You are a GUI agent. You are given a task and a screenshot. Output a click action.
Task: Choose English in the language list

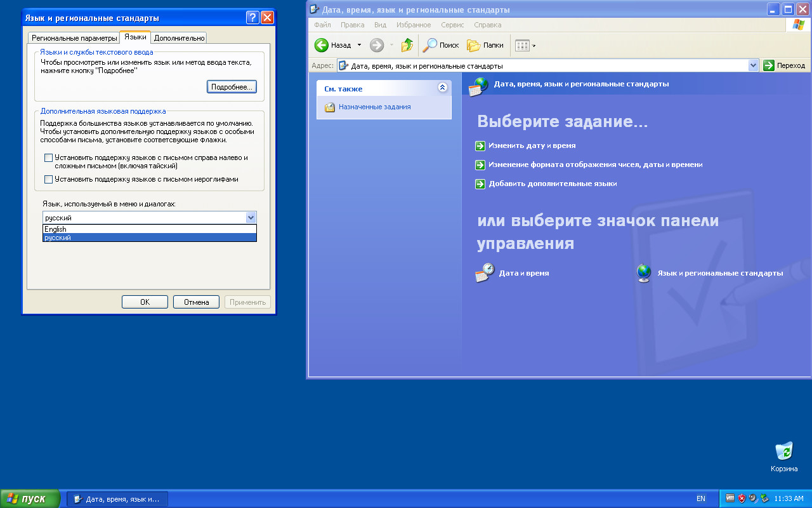(x=150, y=229)
